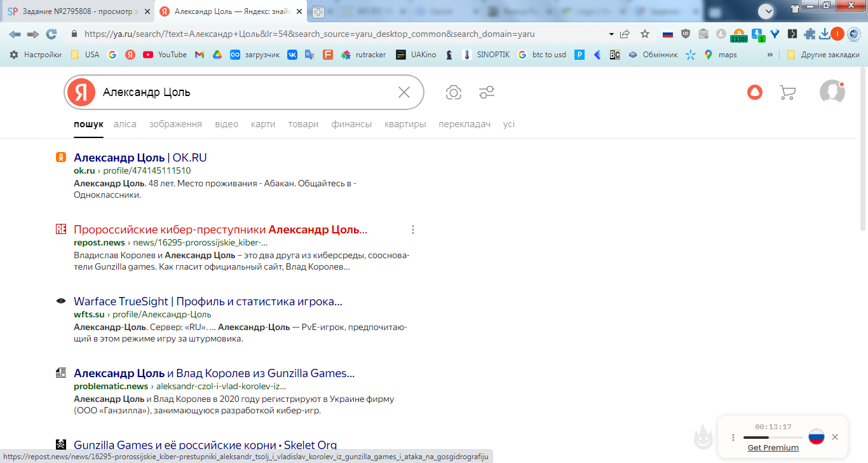
Task: Click the browser Back arrow
Action: click(x=15, y=34)
